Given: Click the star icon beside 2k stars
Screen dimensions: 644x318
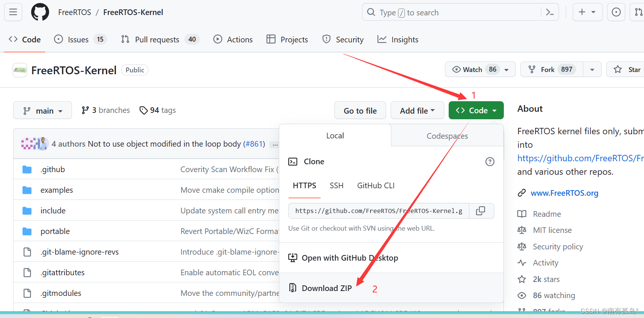Looking at the screenshot, I should [522, 279].
